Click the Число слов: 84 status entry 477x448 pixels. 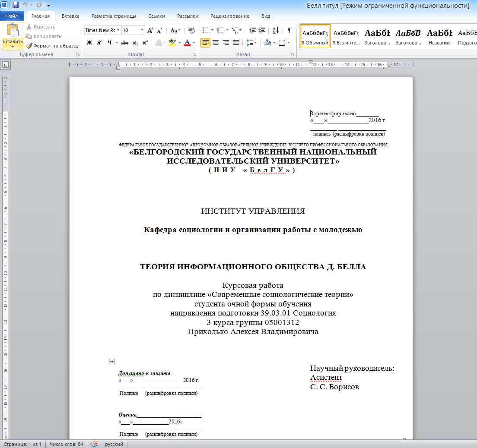66,444
